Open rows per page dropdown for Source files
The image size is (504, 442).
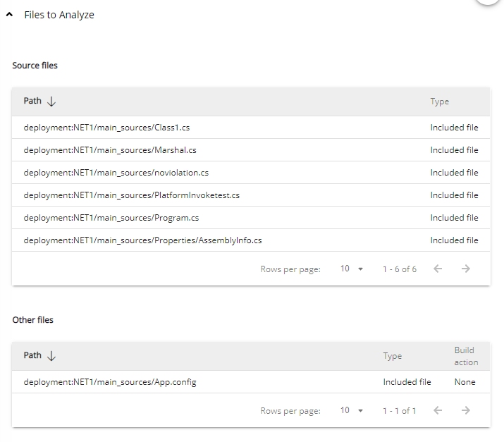(x=351, y=269)
